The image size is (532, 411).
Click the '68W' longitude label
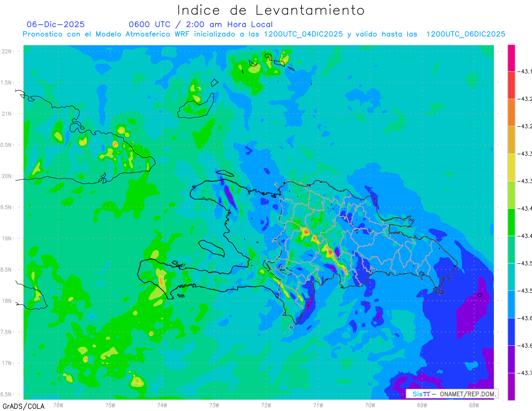(x=474, y=405)
